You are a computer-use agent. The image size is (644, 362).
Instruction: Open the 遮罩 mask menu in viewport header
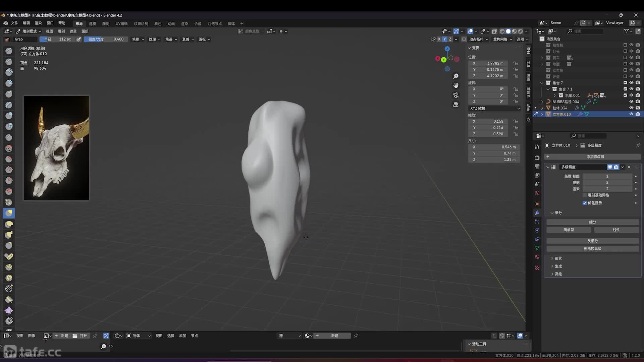(x=73, y=31)
